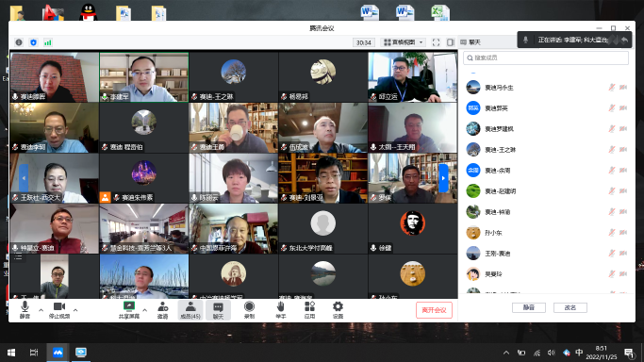The image size is (644, 362).
Task: Click the rename button below member list
Action: pos(570,307)
